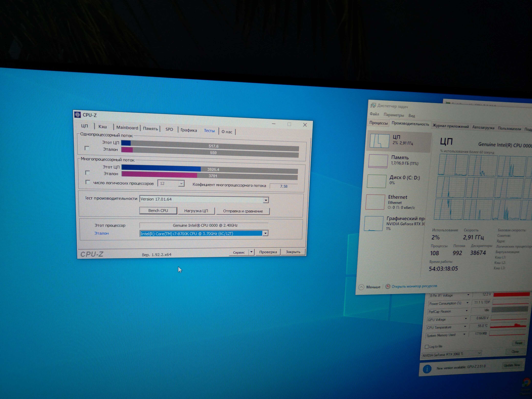532x399 pixels.
Task: Click the Close button in GPU-Z
Action: [515, 352]
